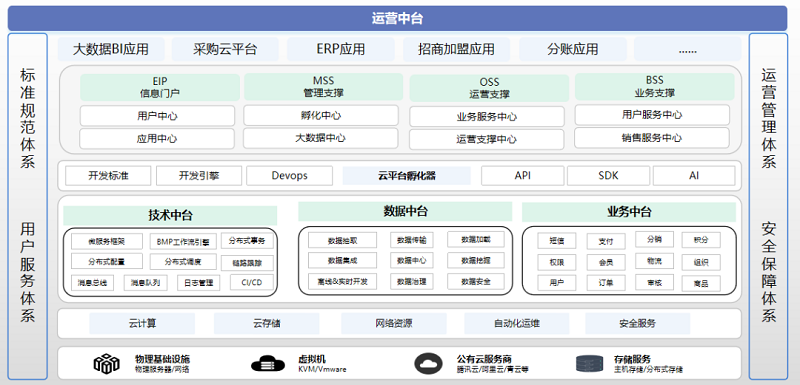
Task: Click the ellipsis …… application box
Action: click(688, 49)
